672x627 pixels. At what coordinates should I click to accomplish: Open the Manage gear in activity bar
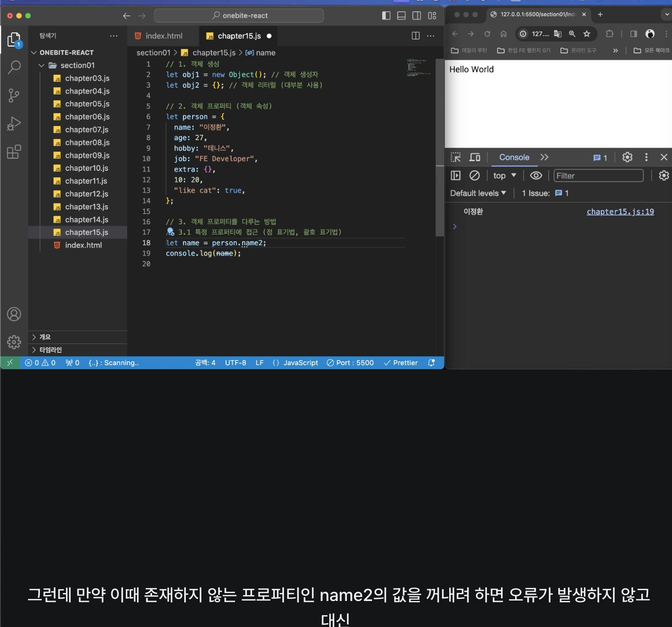(14, 342)
